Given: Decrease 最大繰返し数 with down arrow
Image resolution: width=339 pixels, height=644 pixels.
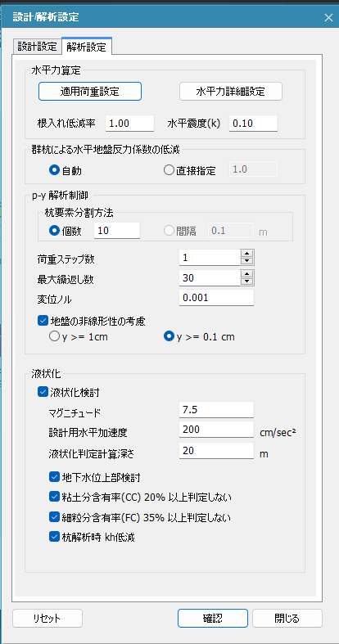Looking at the screenshot, I should pyautogui.click(x=247, y=281).
